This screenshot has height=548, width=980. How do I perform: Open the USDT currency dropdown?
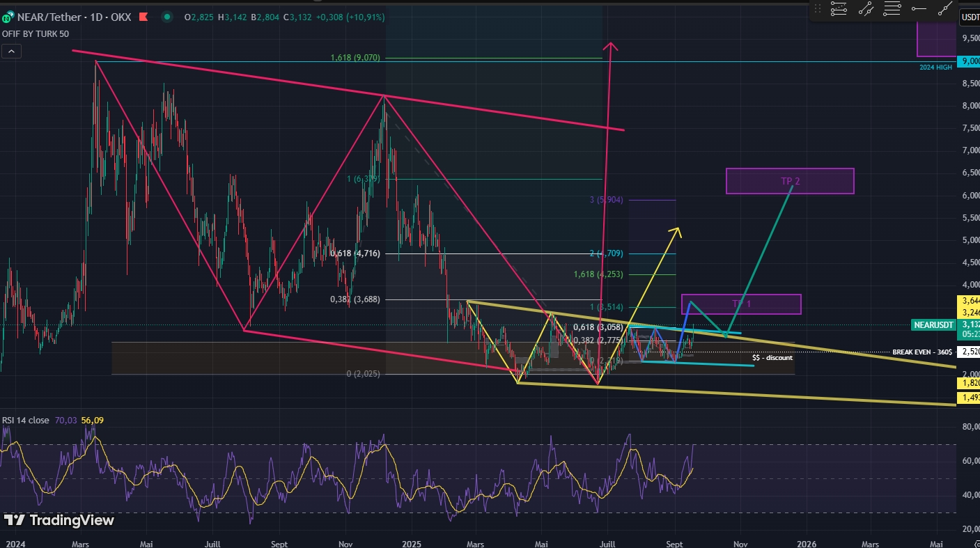[969, 17]
